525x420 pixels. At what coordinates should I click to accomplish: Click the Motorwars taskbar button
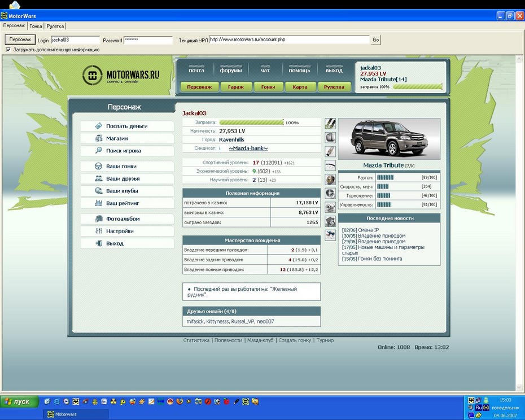pos(76,414)
